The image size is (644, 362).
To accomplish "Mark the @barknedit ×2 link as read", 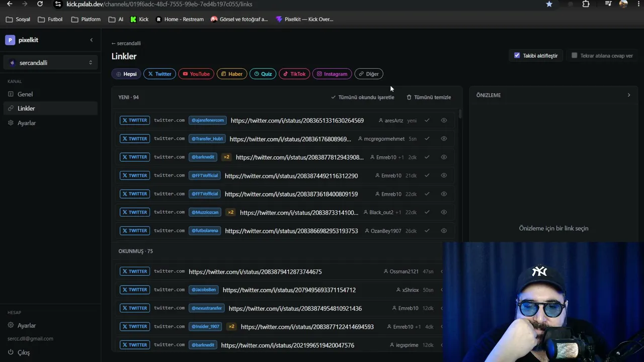I will tap(427, 157).
